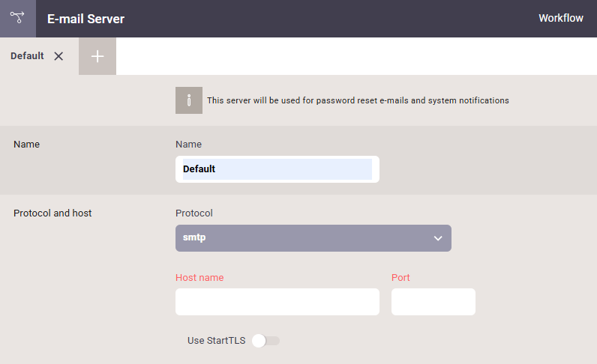The width and height of the screenshot is (597, 364).
Task: Click the Use StartTLS label text
Action: [216, 341]
